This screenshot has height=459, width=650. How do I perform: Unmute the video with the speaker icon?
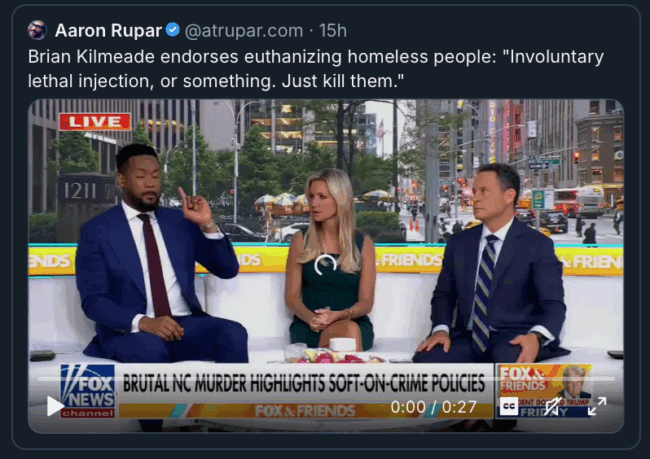(553, 406)
